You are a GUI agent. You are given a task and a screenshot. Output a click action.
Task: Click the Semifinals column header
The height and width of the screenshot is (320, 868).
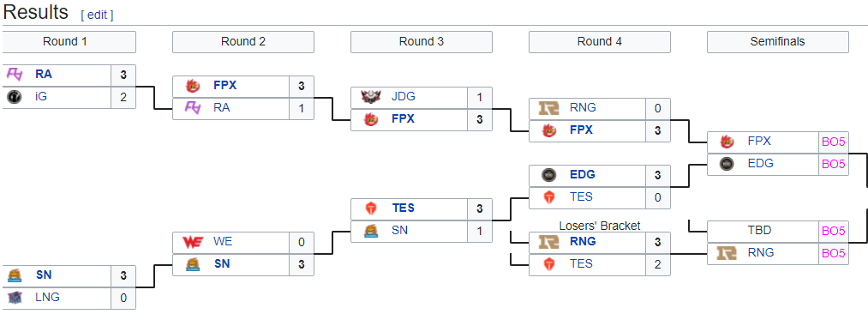(778, 41)
